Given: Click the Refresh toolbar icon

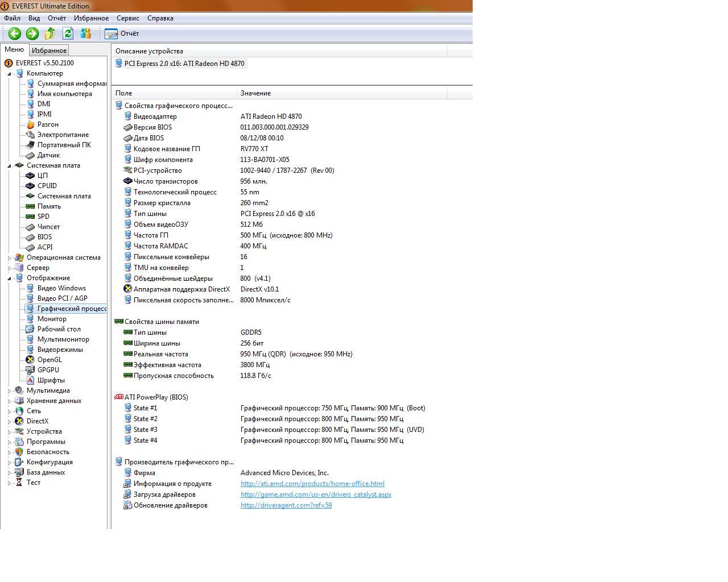Looking at the screenshot, I should tap(68, 34).
